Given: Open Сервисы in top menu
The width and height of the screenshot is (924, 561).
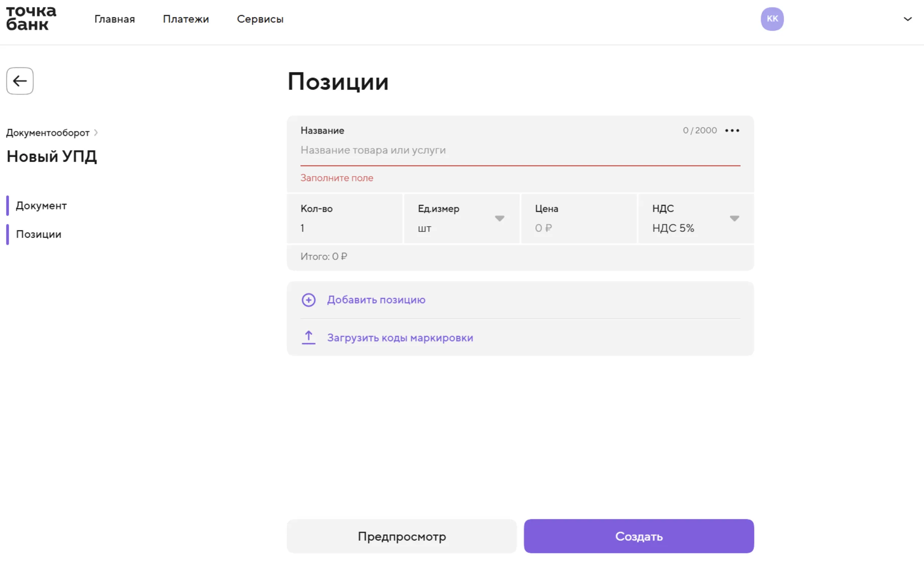Looking at the screenshot, I should point(260,19).
